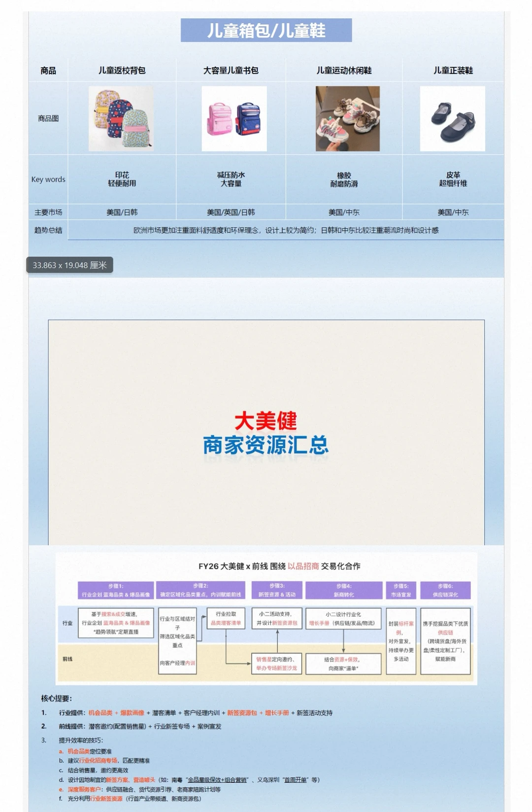The image size is (532, 812).
Task: Click the 33.863 x 19.048 厘米 size tooltip
Action: (x=69, y=265)
